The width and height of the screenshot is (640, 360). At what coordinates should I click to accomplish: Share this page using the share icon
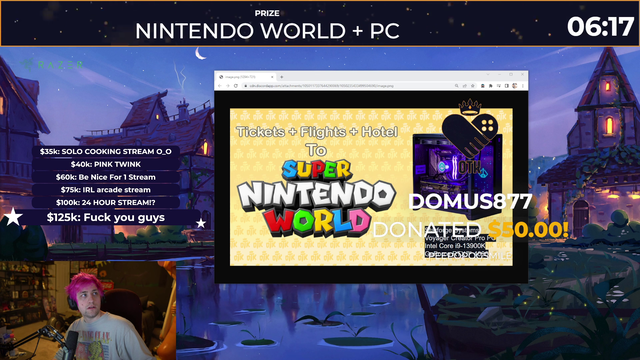pos(465,86)
